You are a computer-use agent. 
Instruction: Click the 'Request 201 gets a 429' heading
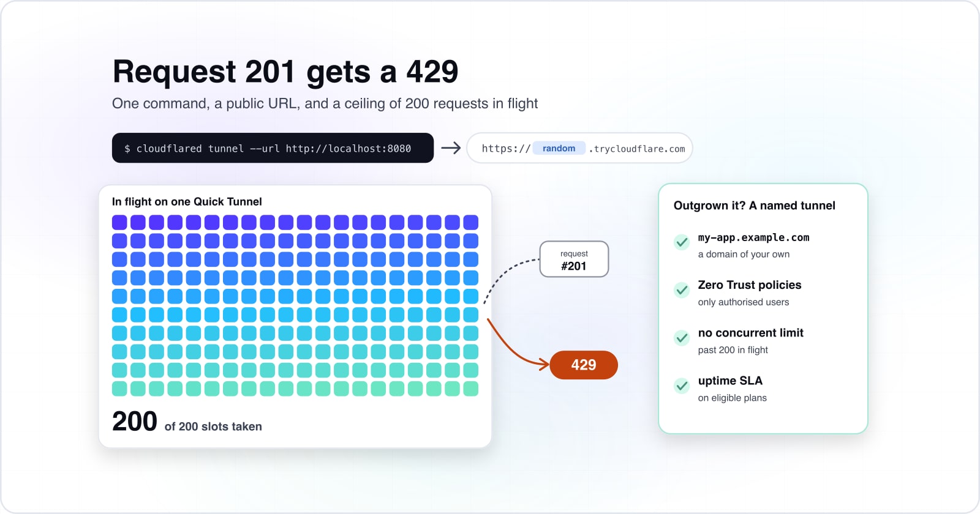tap(285, 72)
